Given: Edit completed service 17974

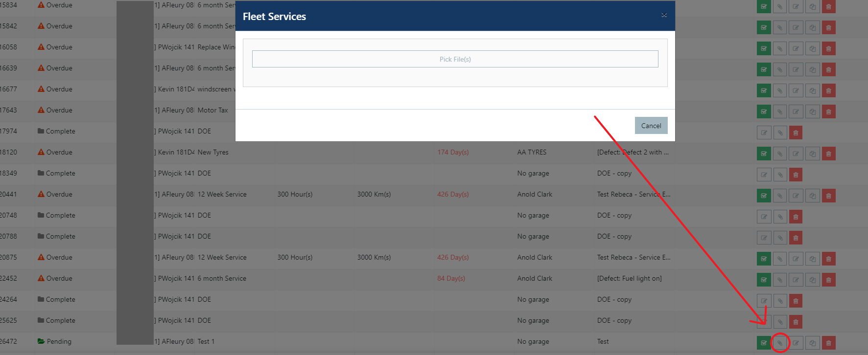Looking at the screenshot, I should pyautogui.click(x=764, y=133).
